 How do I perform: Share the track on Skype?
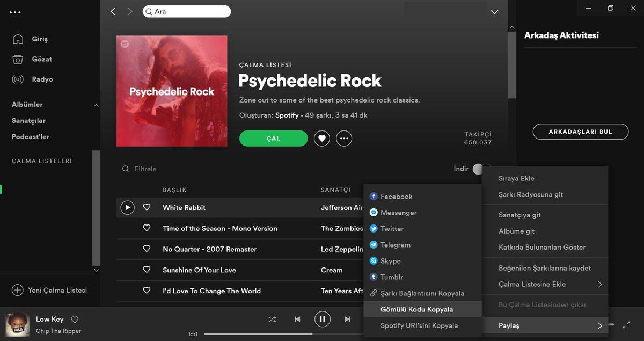tap(390, 261)
